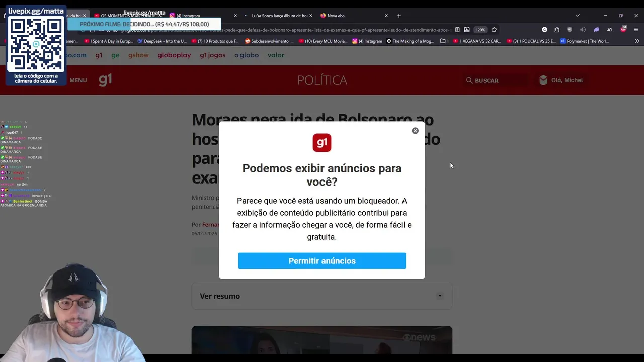Close the ad-blocker popup with the X
The height and width of the screenshot is (362, 644).
point(415,131)
